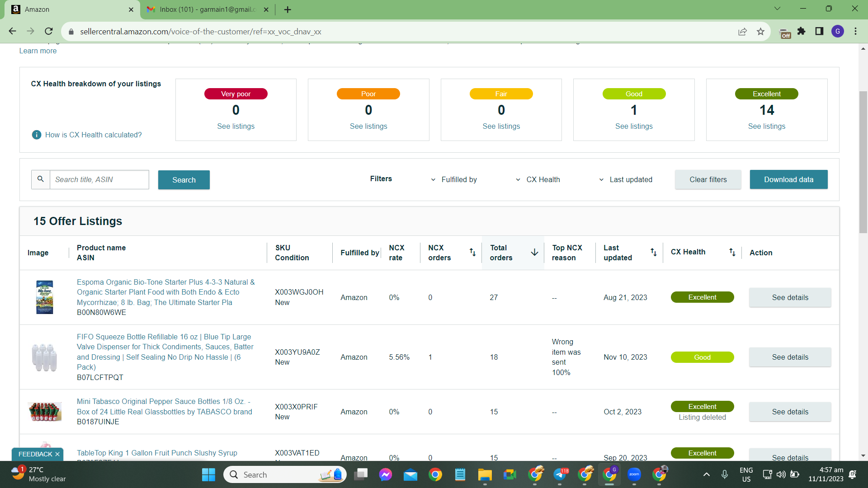Click the browser address bar URL
868x488 pixels.
click(x=201, y=32)
